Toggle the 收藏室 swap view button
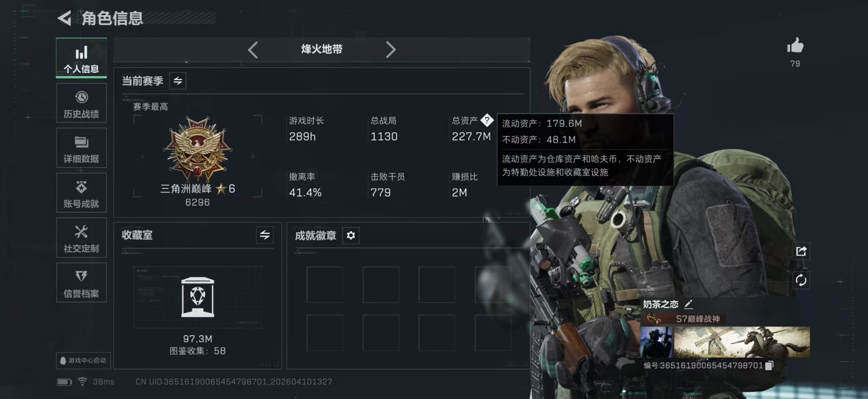This screenshot has height=399, width=868. coord(265,235)
